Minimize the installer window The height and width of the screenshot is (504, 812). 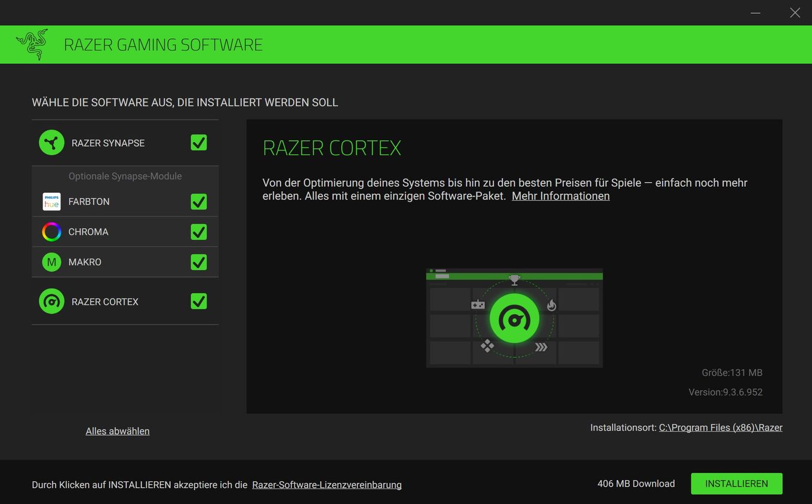(755, 13)
